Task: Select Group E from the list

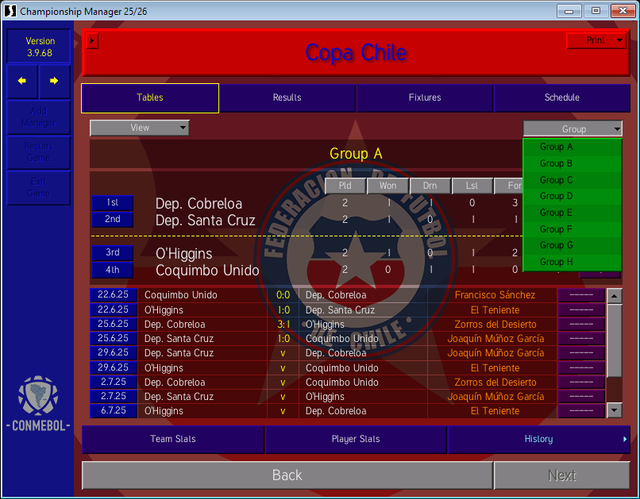Action: [572, 213]
